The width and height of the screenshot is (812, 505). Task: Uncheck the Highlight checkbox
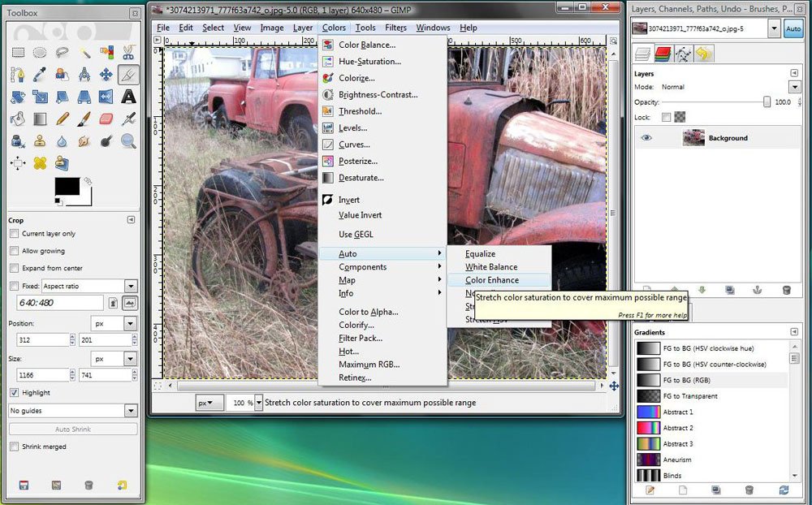click(x=14, y=393)
